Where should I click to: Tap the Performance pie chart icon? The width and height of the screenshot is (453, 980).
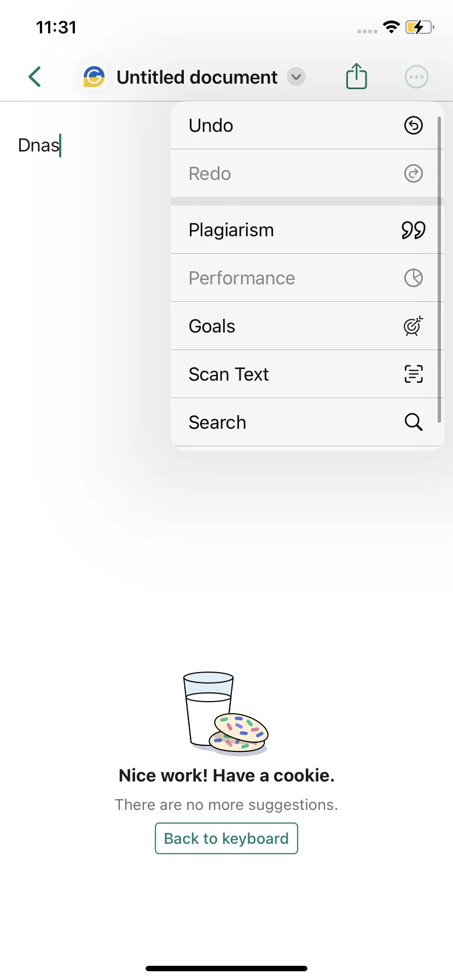413,278
